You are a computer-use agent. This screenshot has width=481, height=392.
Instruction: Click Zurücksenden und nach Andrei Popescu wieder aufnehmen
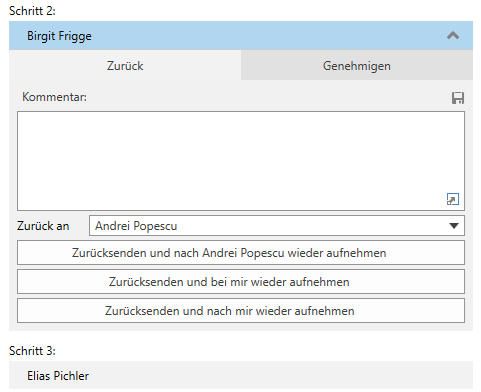(241, 253)
